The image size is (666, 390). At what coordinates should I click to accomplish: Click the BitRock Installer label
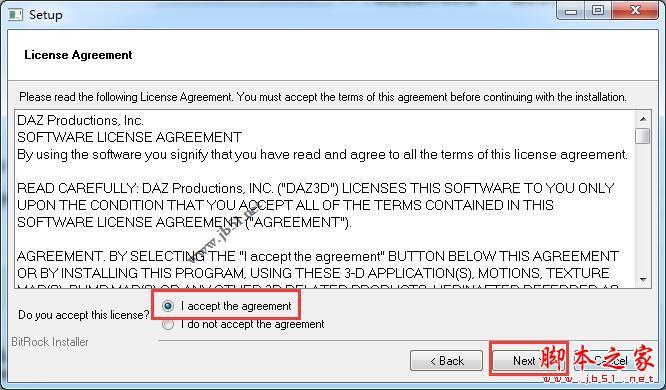pyautogui.click(x=50, y=342)
